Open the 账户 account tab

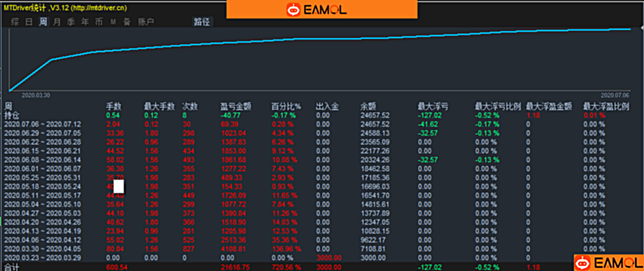coord(146,22)
